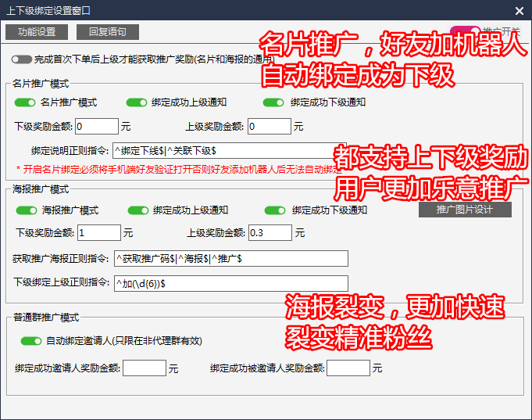The height and width of the screenshot is (420, 532).
Task: Toggle 绑定成功上级通知 in 海报推广模式 section
Action: (138, 210)
